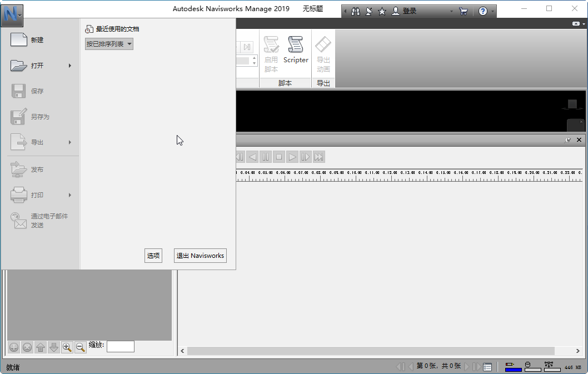The image size is (588, 374).
Task: Click the animator step-forward button
Action: pyautogui.click(x=305, y=157)
